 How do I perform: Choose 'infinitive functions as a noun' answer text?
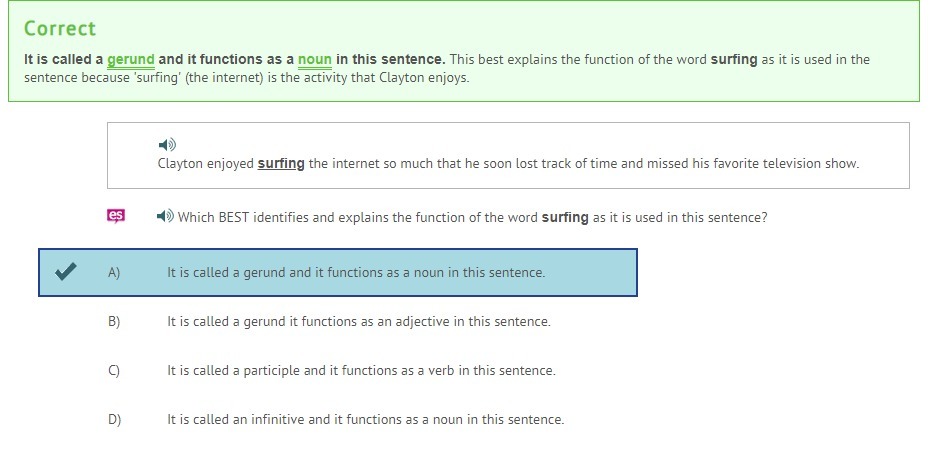point(365,420)
